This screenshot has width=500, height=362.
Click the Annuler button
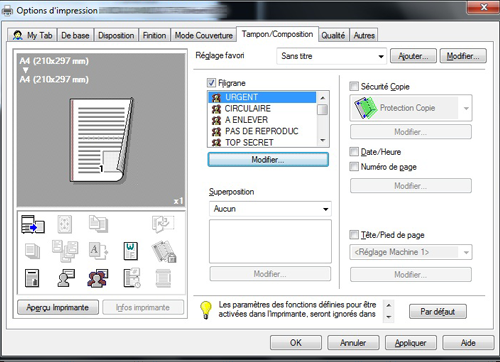point(353,343)
